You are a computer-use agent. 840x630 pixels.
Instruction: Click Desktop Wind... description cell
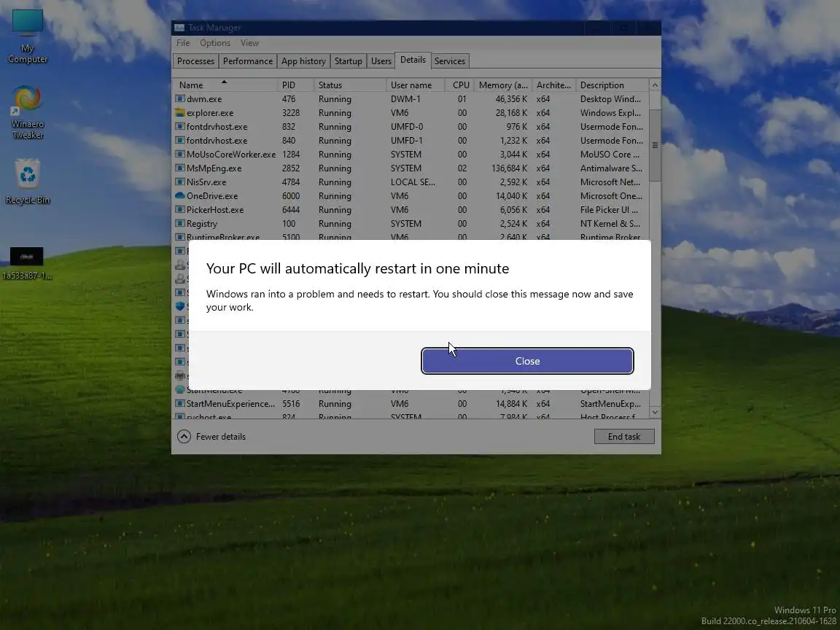610,99
